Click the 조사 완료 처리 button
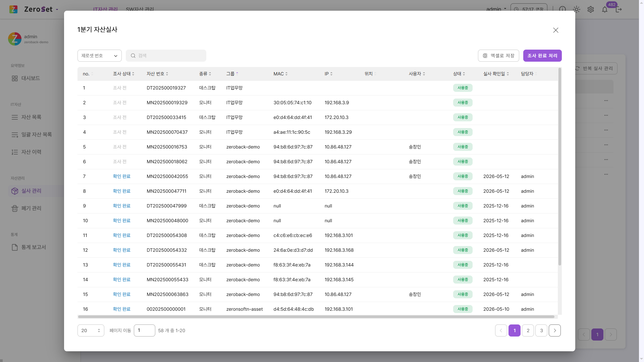The width and height of the screenshot is (644, 362). tap(542, 56)
